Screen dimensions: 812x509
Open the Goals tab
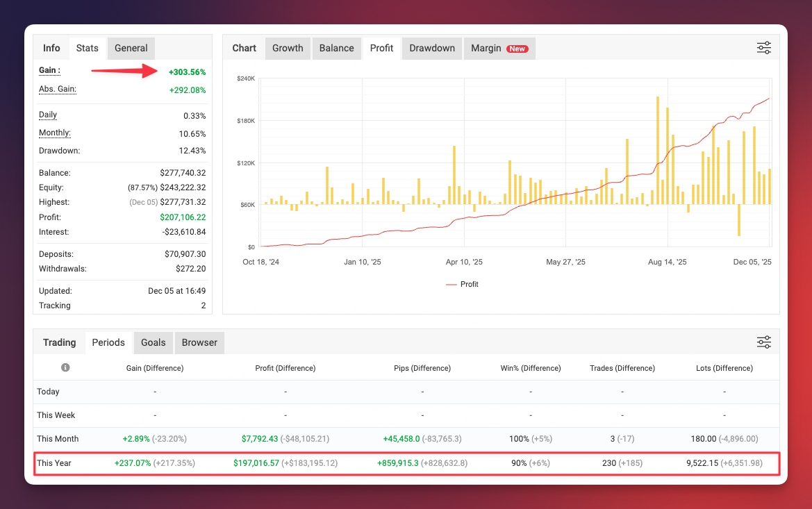coord(153,342)
